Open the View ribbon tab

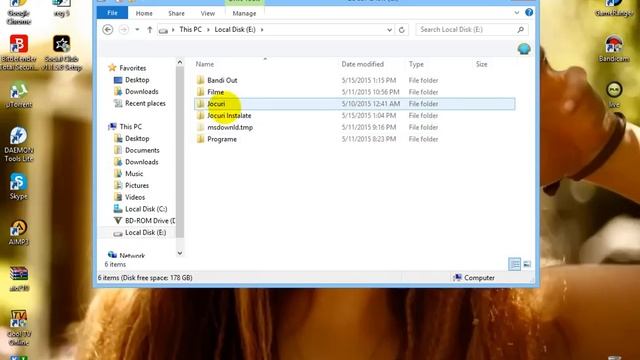click(x=208, y=13)
